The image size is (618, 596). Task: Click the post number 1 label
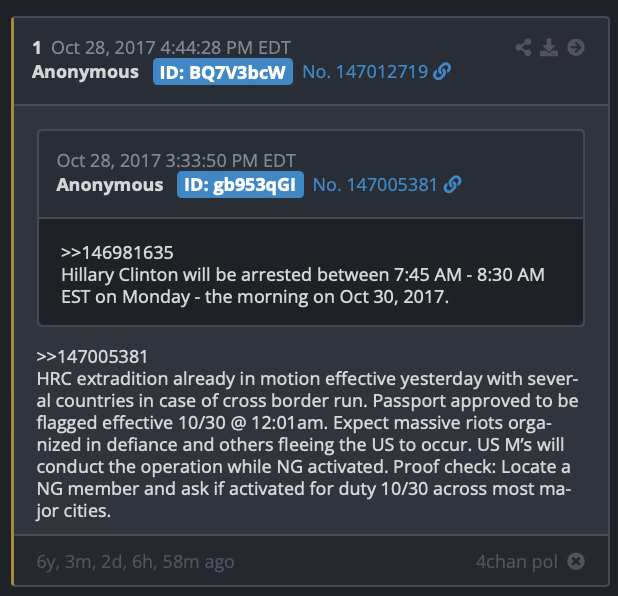(37, 48)
